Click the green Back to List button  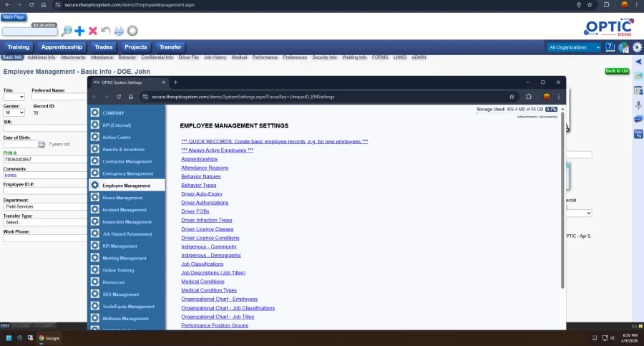(x=617, y=71)
